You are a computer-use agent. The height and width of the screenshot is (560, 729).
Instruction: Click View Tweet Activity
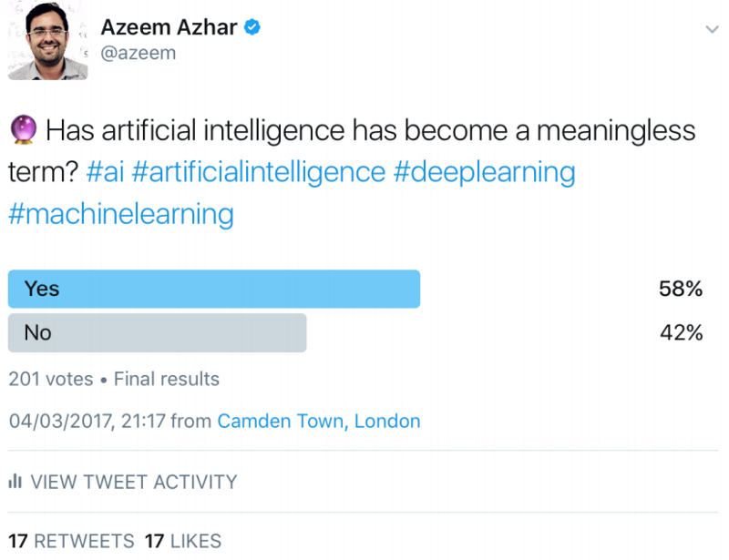[x=133, y=482]
